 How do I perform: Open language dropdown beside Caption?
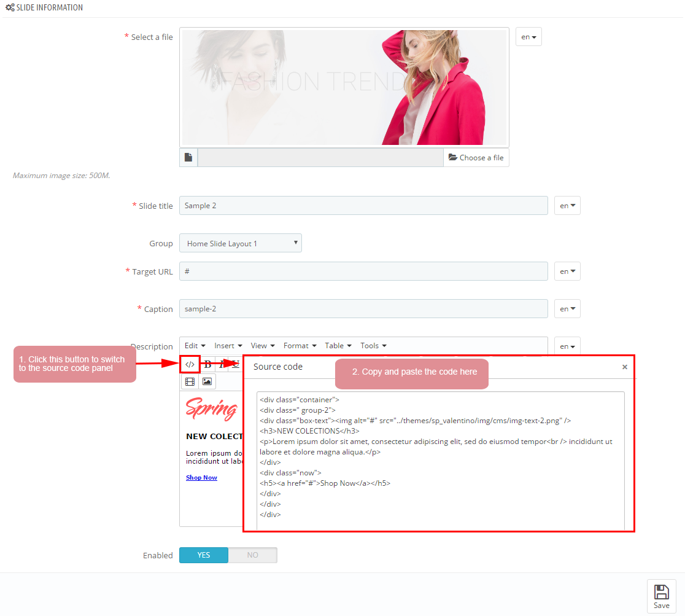(x=567, y=309)
